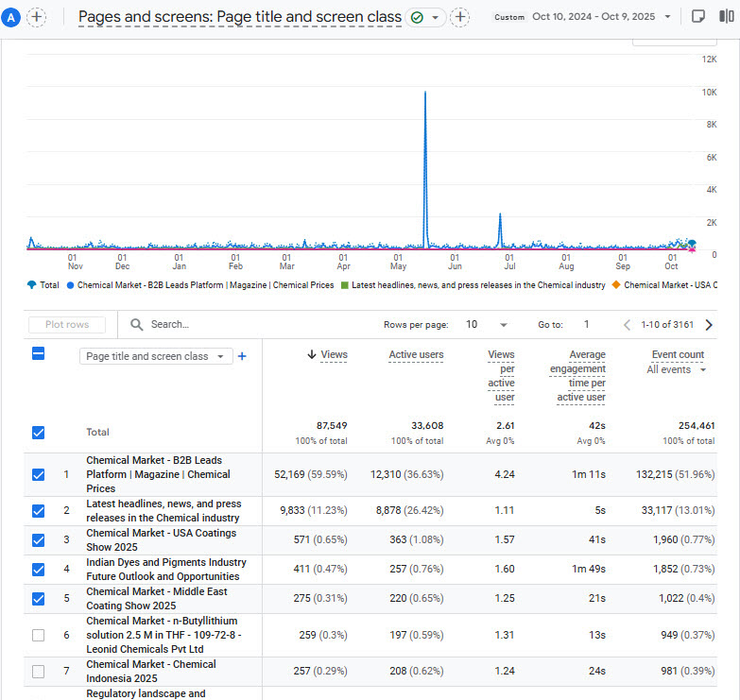Click the blue B2B Leads Platform legend marker

71,285
